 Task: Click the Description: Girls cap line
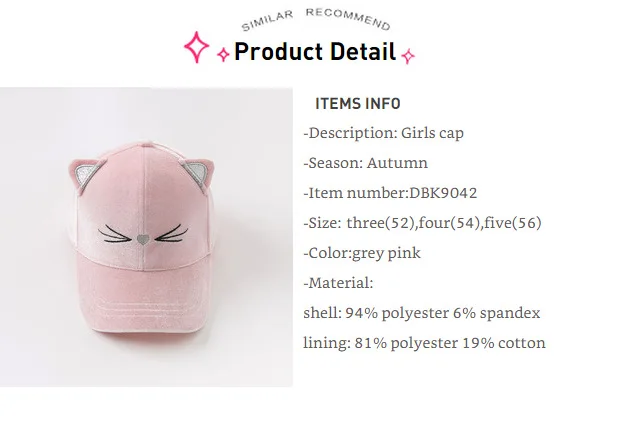(384, 133)
